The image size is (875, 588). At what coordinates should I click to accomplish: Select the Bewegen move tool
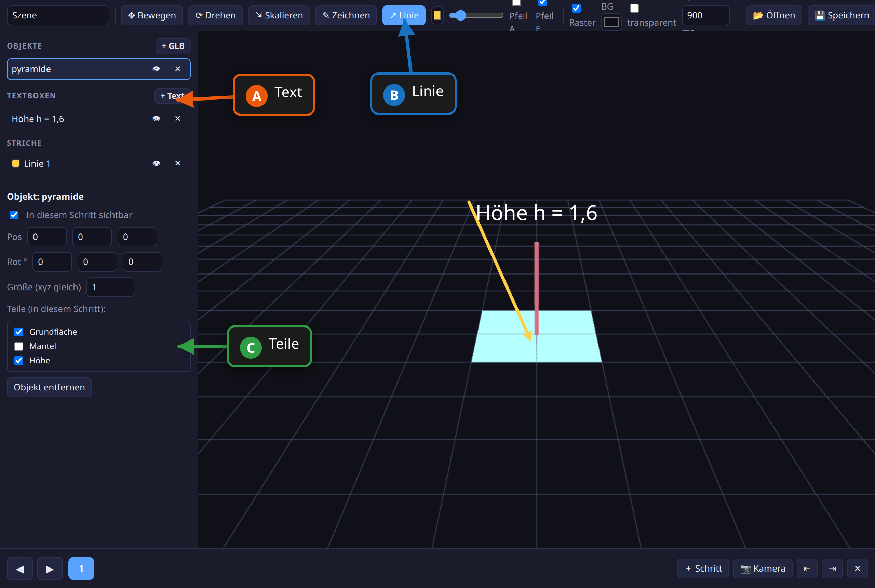152,15
